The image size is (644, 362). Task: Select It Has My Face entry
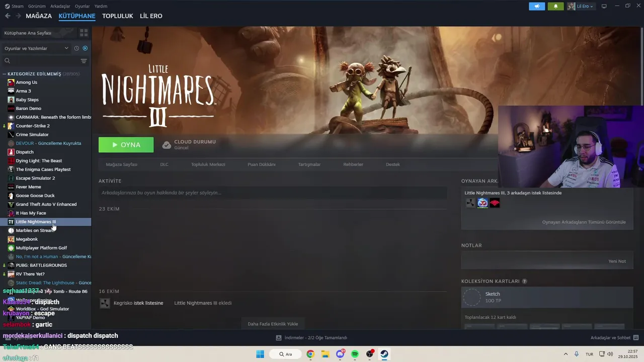coord(31,213)
